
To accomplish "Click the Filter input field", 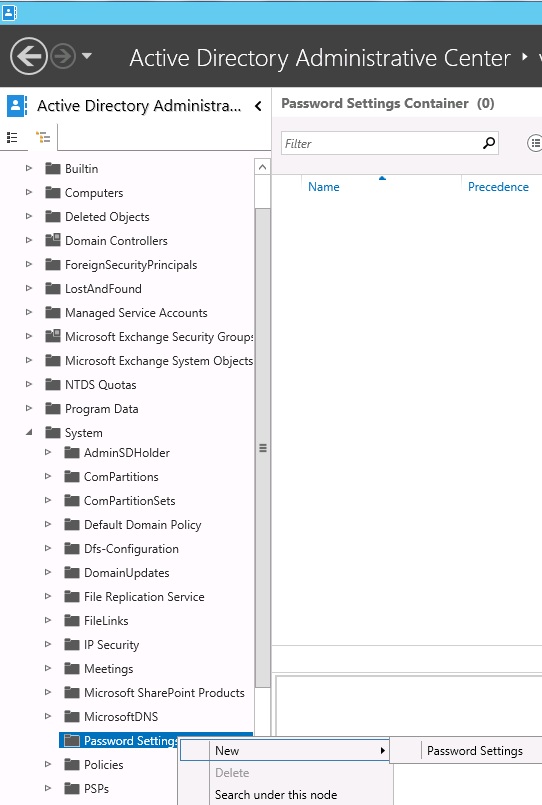I will 381,143.
